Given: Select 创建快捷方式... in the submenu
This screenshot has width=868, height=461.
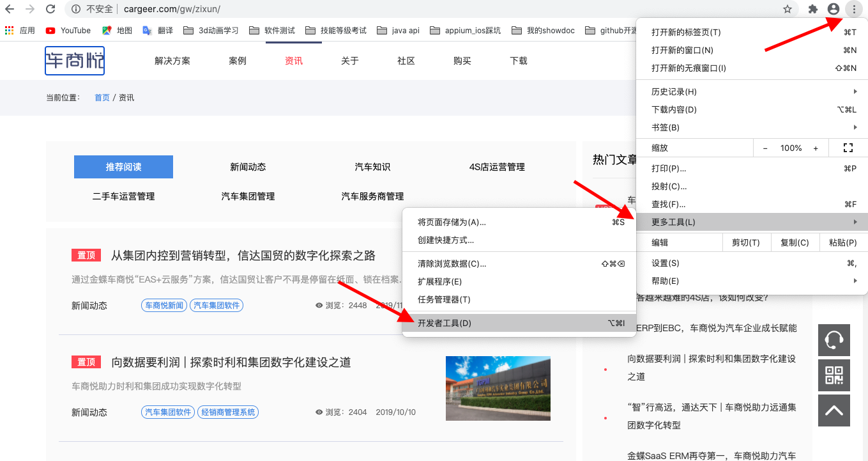Looking at the screenshot, I should [519, 240].
